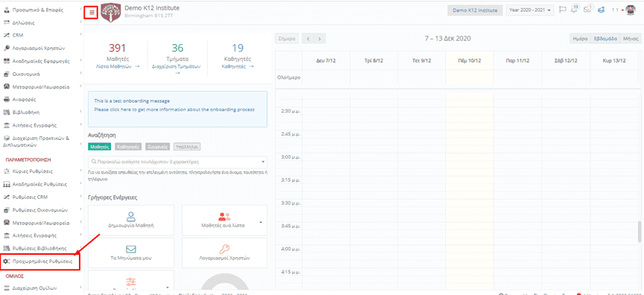Click the Σήμερα calendar button
Screen dimensions: 644x295
(287, 39)
